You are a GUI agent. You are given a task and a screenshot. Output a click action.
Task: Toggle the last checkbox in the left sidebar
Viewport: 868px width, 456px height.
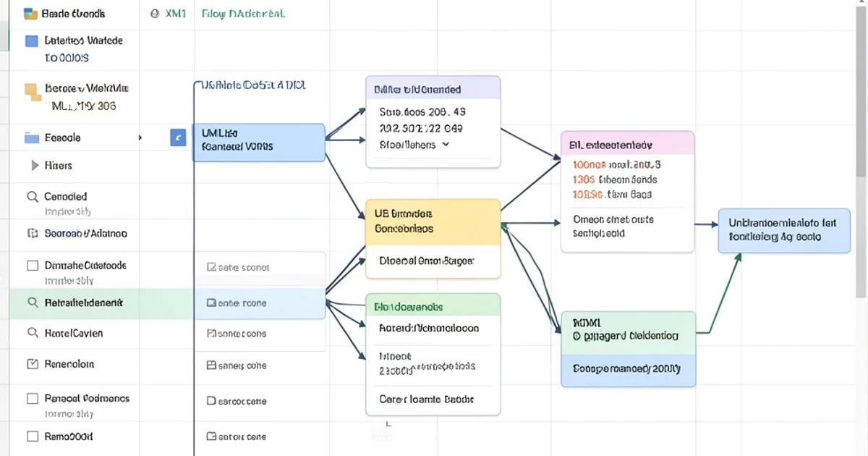click(x=32, y=436)
